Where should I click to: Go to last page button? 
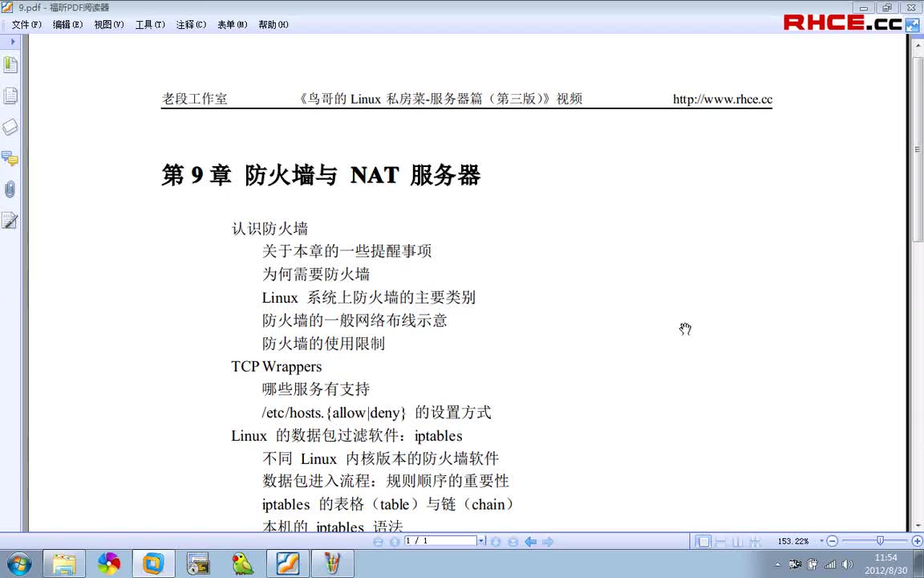(x=513, y=541)
